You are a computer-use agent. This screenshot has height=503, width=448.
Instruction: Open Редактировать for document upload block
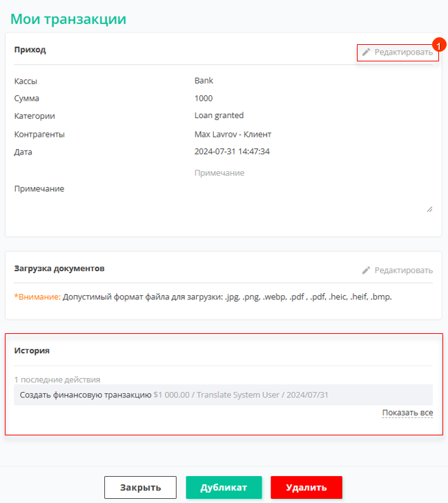398,270
